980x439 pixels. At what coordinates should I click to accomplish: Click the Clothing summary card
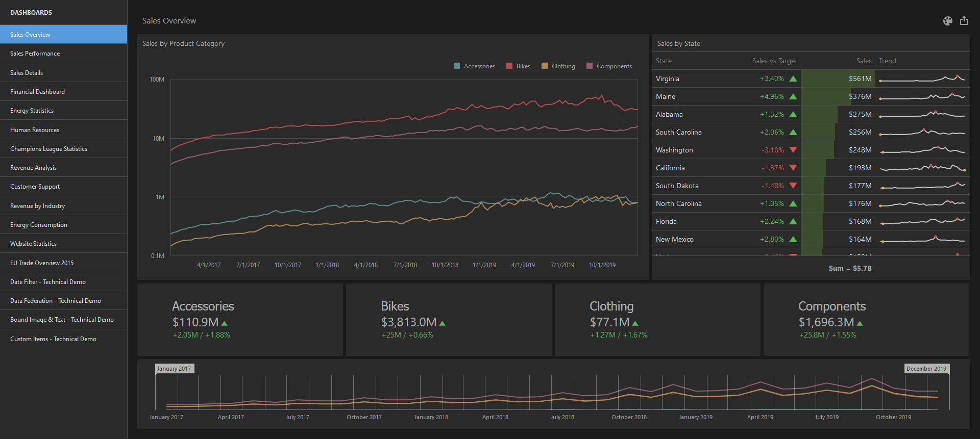pyautogui.click(x=657, y=320)
